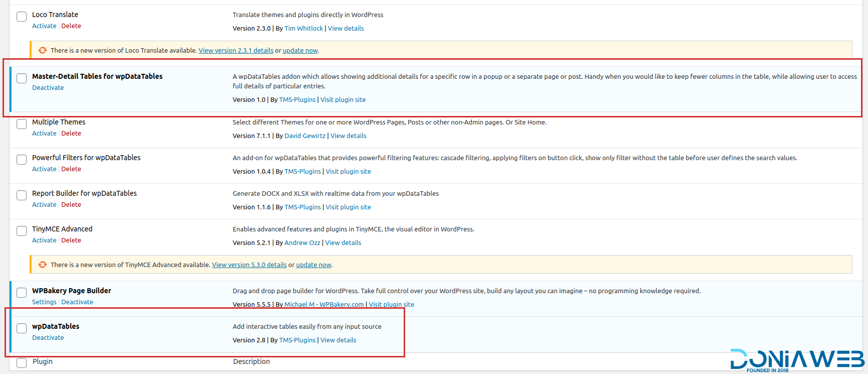The width and height of the screenshot is (868, 374).
Task: Click update now for Loco Translate
Action: click(300, 51)
